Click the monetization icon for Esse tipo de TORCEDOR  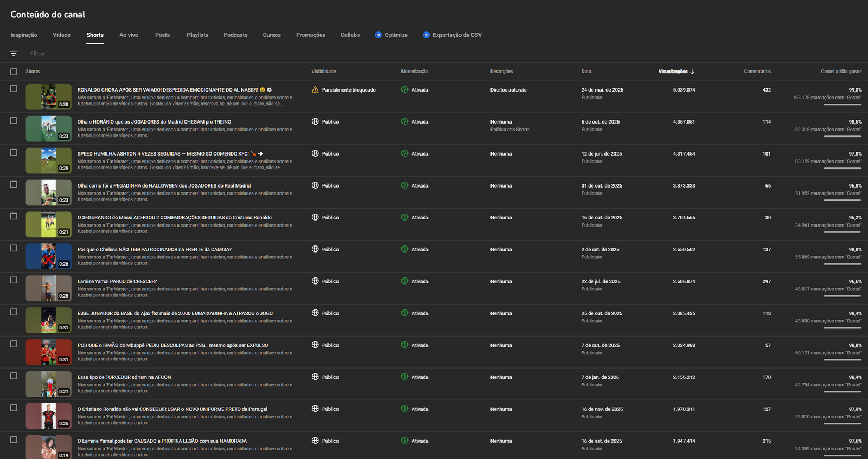[405, 377]
